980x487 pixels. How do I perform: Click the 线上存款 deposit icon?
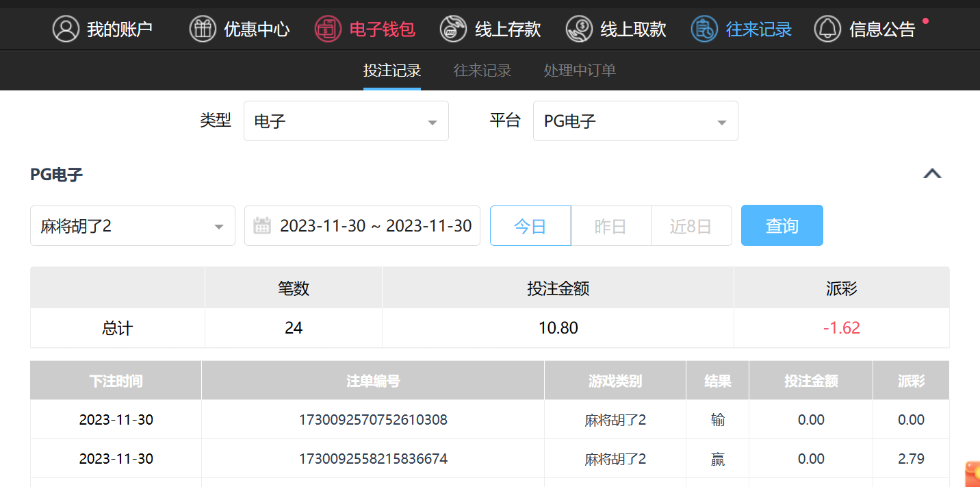[x=453, y=29]
